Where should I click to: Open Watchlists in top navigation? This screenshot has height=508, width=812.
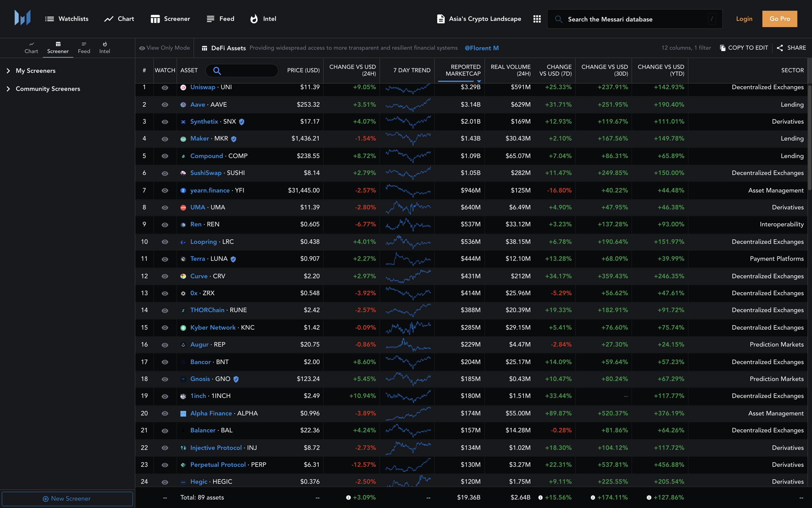point(67,19)
